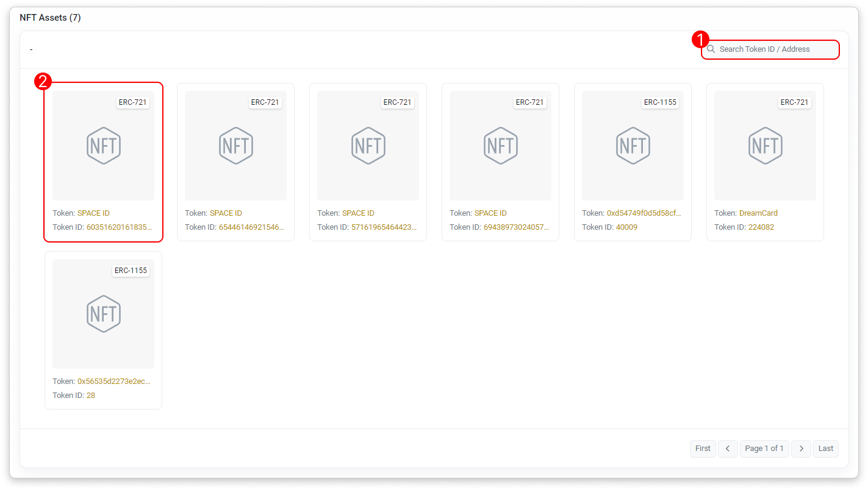Open the NFT thumbnail for token ID 65446146921546
The image size is (868, 490).
235,146
